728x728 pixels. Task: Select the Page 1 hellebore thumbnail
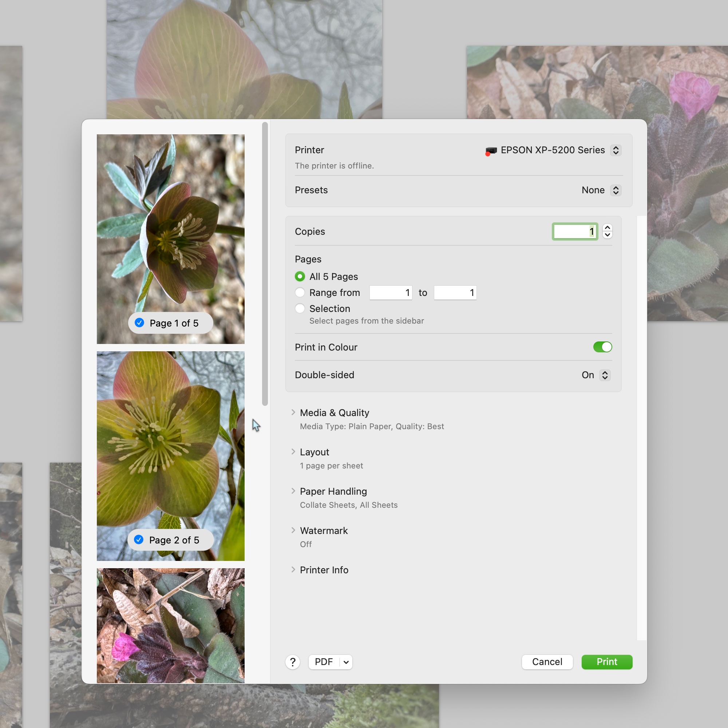(x=170, y=239)
